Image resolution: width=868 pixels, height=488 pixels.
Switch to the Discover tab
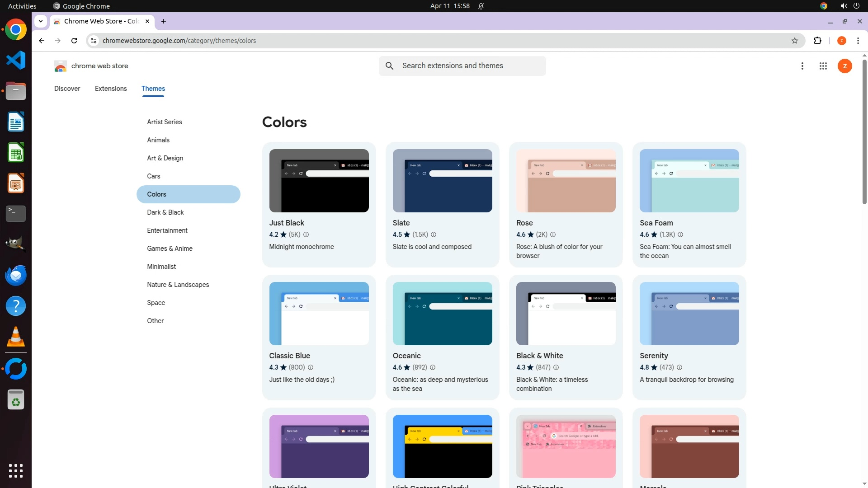tap(67, 89)
